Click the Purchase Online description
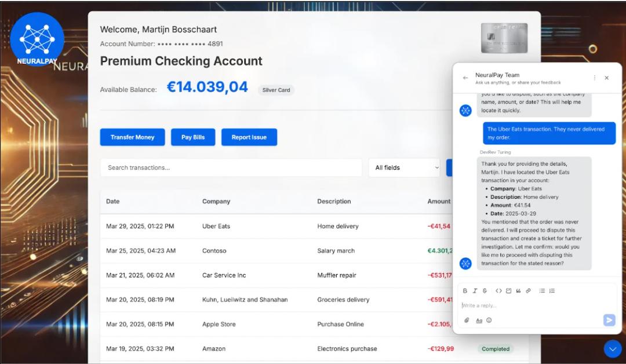The width and height of the screenshot is (626, 364). [x=340, y=325]
